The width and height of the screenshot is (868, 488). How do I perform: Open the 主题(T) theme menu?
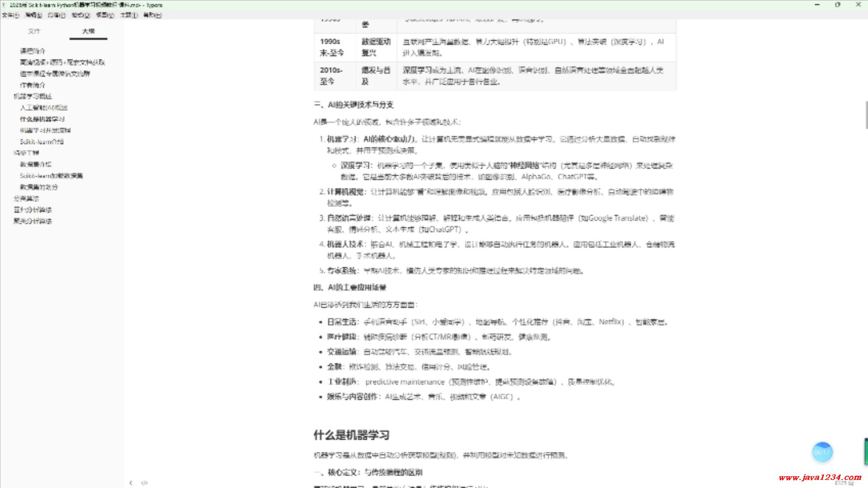[x=129, y=15]
